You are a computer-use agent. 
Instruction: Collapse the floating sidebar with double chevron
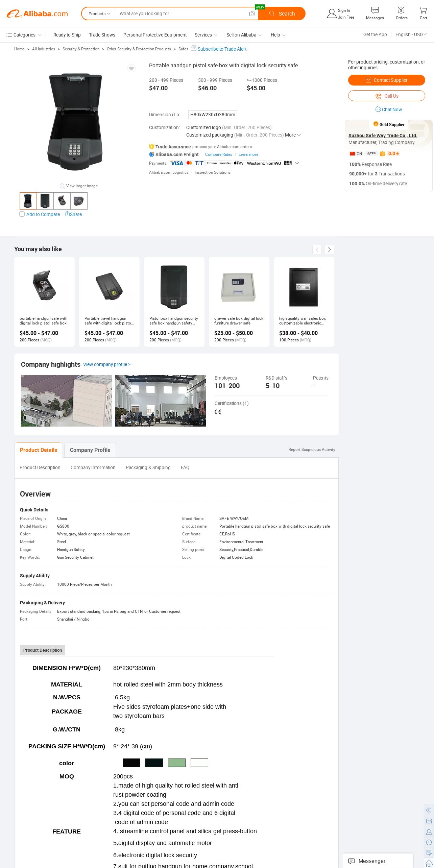429,810
